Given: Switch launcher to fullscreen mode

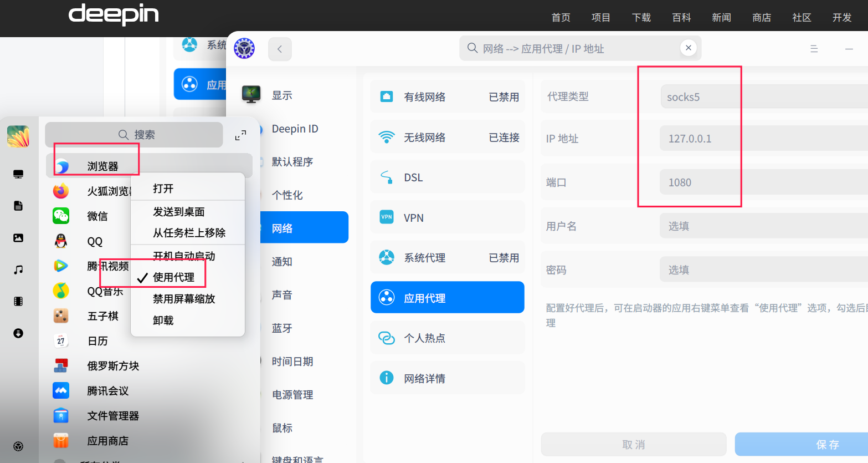Looking at the screenshot, I should (x=240, y=135).
